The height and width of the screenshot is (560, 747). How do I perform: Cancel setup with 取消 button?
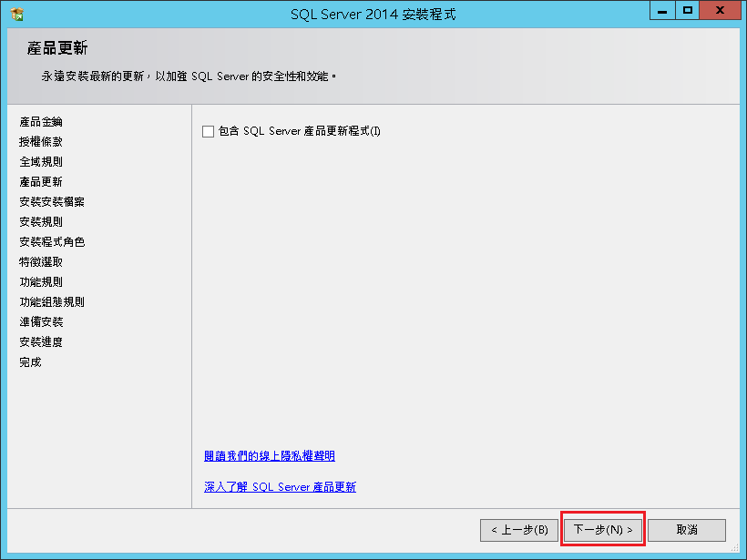click(687, 530)
